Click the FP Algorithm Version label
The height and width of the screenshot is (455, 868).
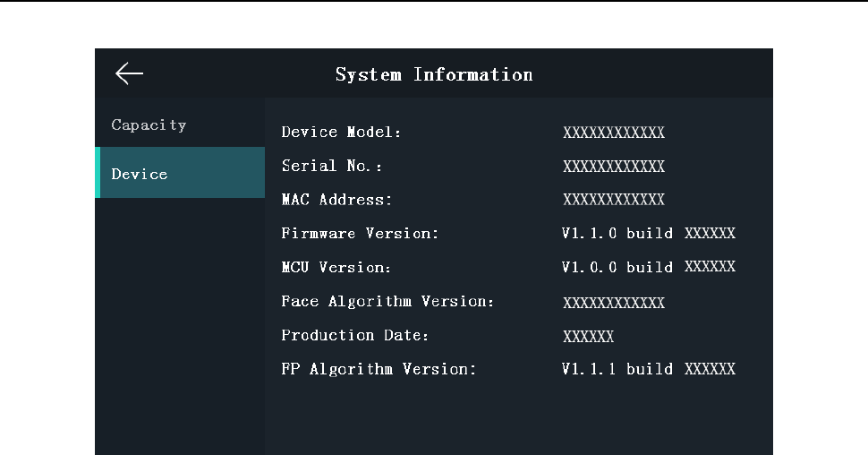click(379, 368)
